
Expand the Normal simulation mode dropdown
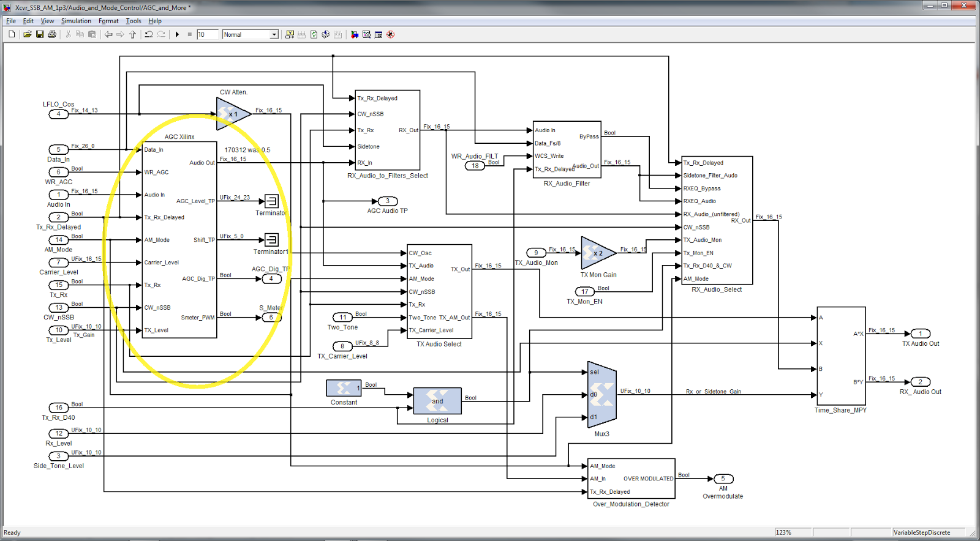pyautogui.click(x=274, y=34)
